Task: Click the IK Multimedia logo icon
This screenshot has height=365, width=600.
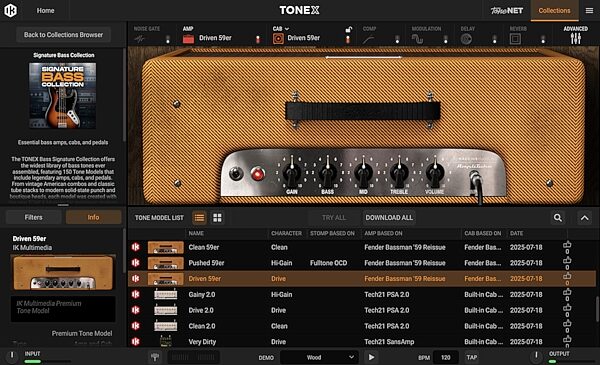Action: click(x=10, y=10)
